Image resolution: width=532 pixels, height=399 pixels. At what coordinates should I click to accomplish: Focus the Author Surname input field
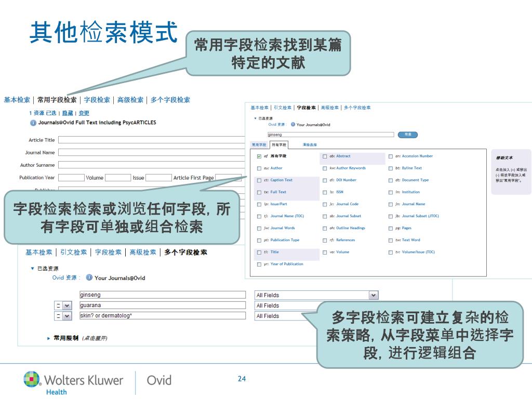pyautogui.click(x=151, y=165)
